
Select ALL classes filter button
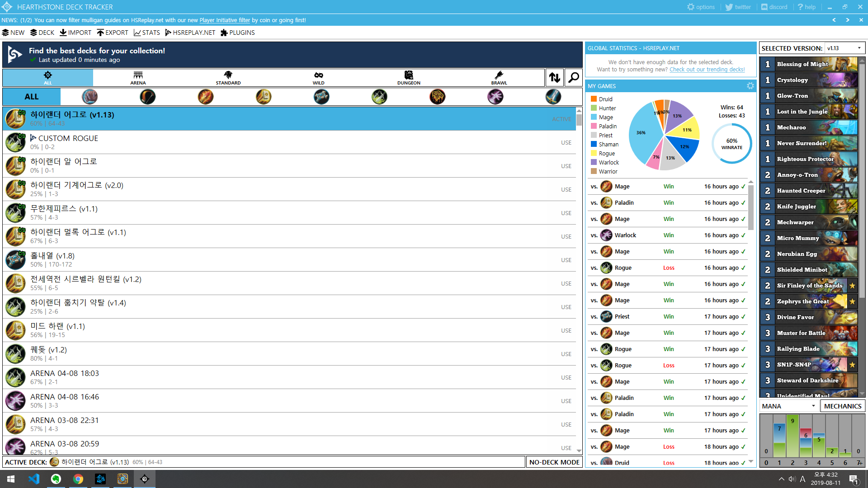coord(32,97)
